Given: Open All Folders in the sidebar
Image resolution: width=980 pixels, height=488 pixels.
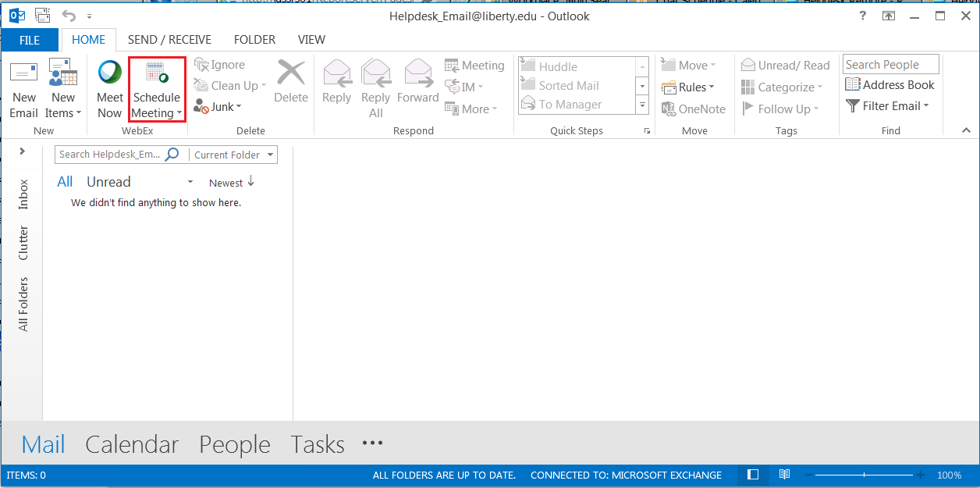Looking at the screenshot, I should pos(23,304).
